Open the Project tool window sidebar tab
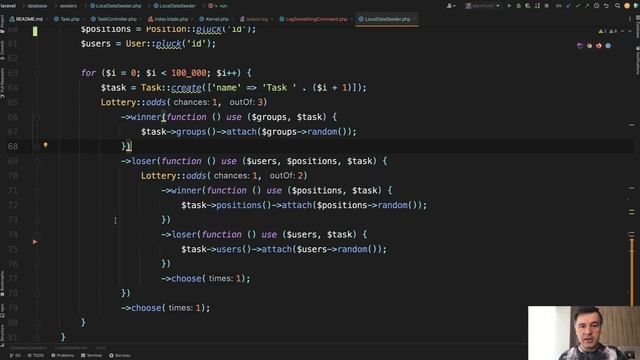This screenshot has height=360, width=640. [2, 24]
